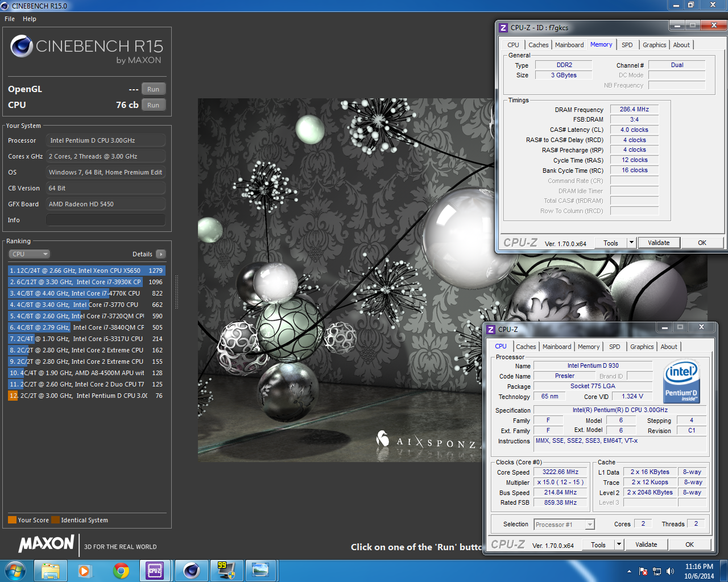Switch to CPU-Z taskbar icon
Image resolution: width=728 pixels, height=582 pixels.
pyautogui.click(x=155, y=571)
